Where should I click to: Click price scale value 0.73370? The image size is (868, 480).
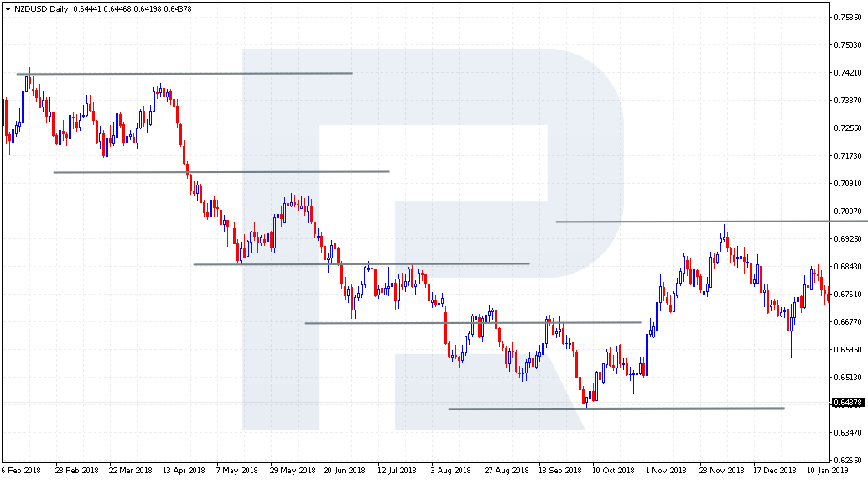coord(848,100)
